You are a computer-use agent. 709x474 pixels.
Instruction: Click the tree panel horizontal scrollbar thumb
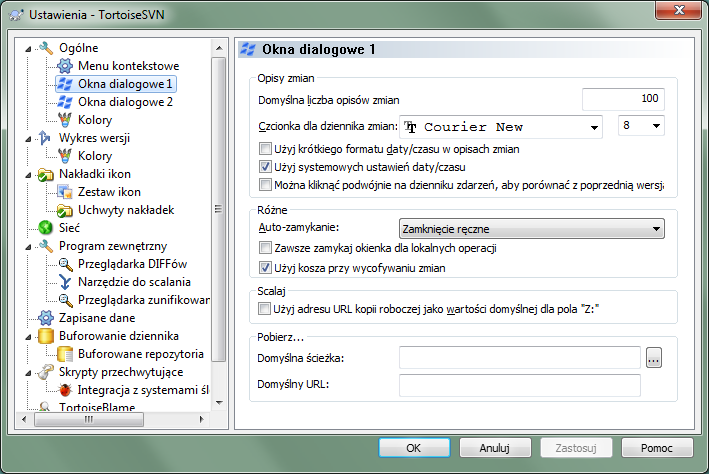(x=89, y=419)
